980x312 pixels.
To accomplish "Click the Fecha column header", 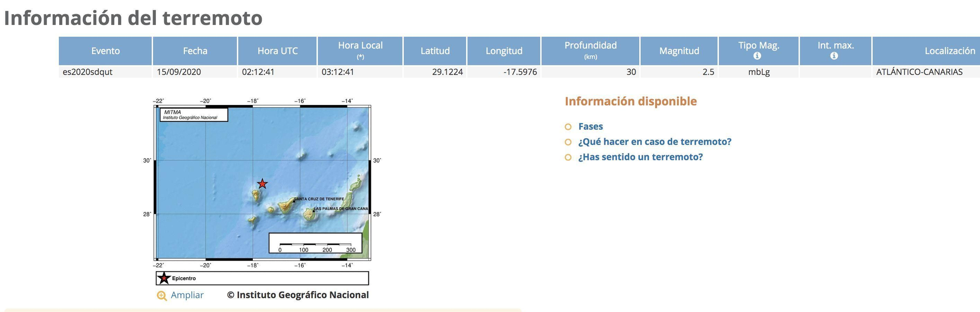I will (195, 51).
